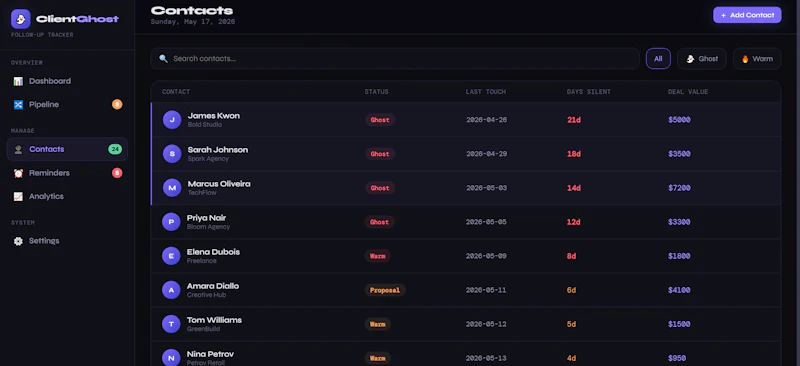Screen dimensions: 800x366
Task: Click the 18d days silent value
Action: click(574, 154)
